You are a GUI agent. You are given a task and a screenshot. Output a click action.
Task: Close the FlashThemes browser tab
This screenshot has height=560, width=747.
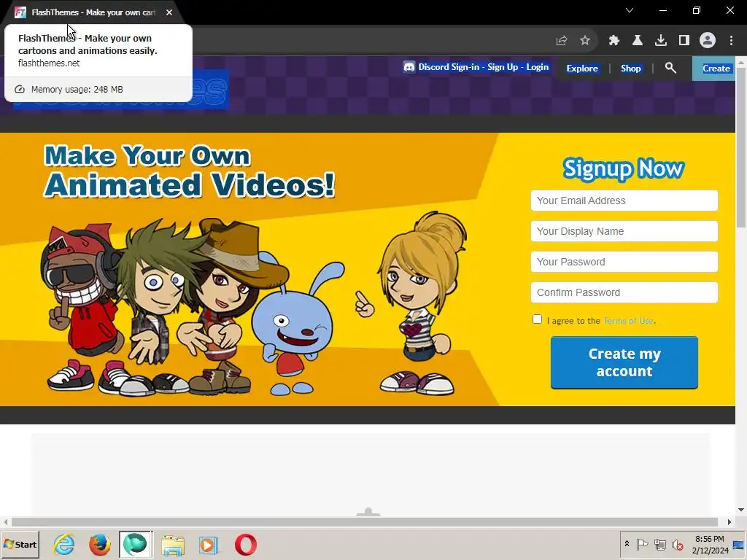click(169, 12)
